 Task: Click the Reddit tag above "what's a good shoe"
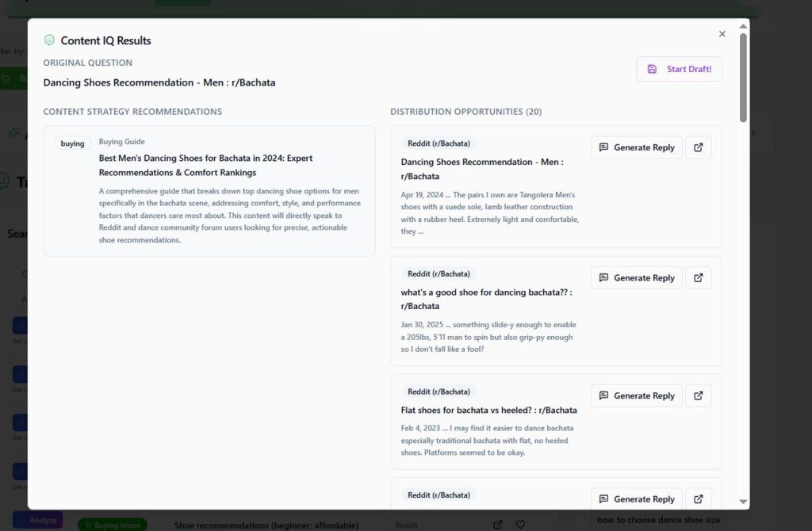[439, 273]
